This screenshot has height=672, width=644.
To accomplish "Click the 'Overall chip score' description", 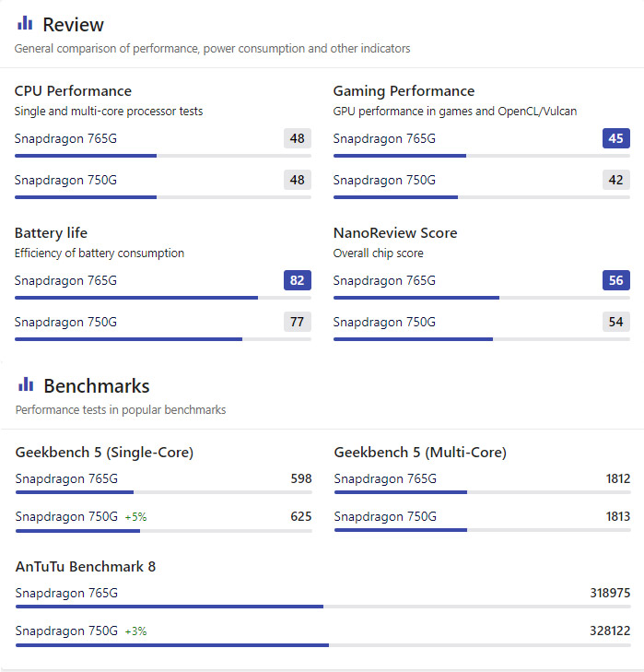I will (378, 253).
